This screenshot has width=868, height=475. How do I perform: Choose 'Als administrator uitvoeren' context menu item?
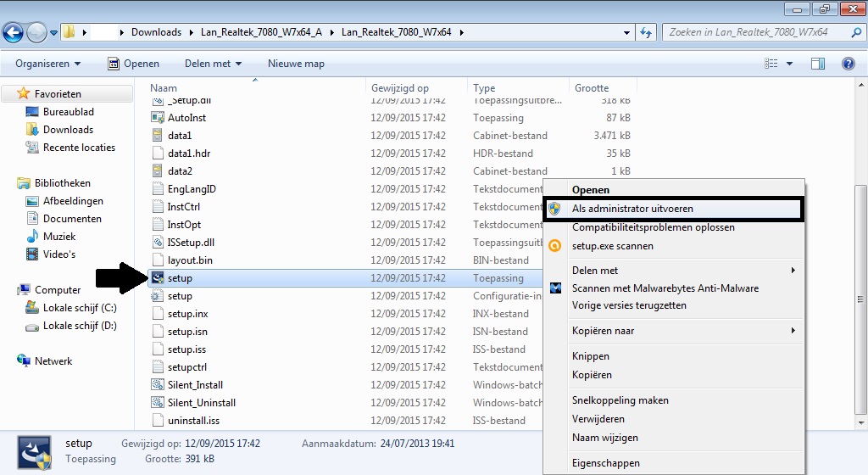pos(673,209)
